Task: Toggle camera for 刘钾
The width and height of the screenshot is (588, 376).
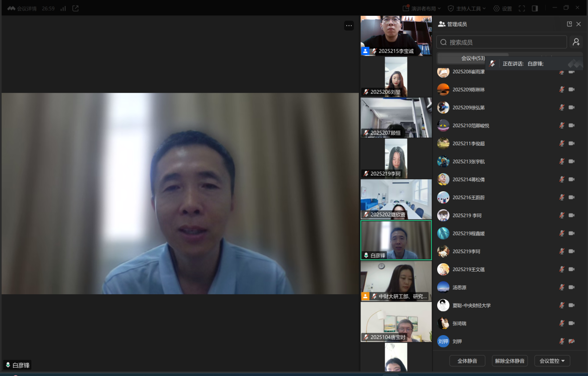Action: pos(572,341)
